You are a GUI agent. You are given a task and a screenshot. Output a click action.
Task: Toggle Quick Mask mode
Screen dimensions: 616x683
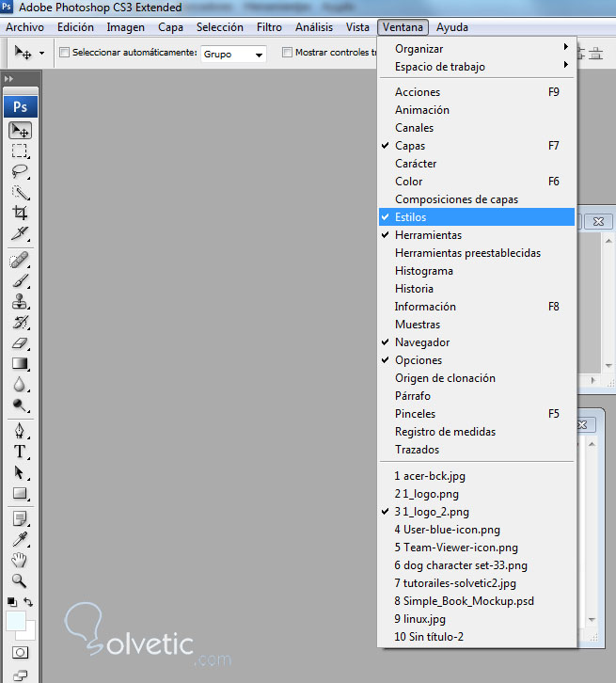point(20,652)
